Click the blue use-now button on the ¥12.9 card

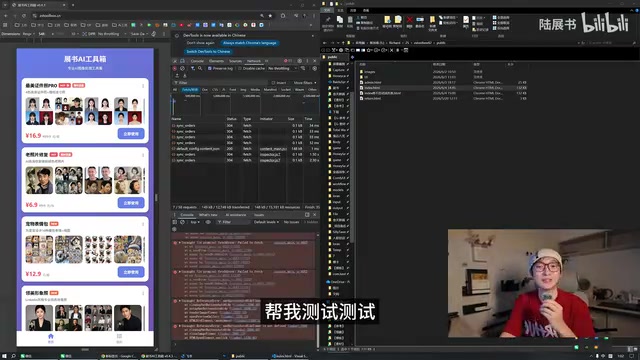131,272
